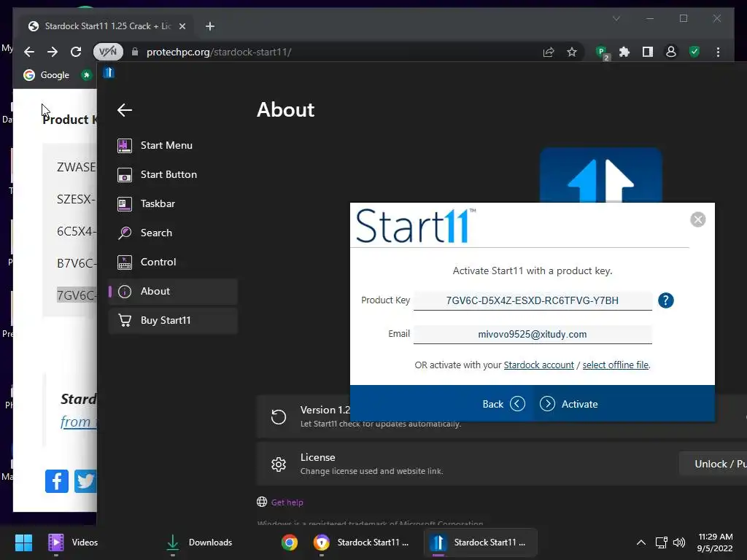Click the Email input field
Image resolution: width=747 pixels, height=560 pixels.
[532, 334]
